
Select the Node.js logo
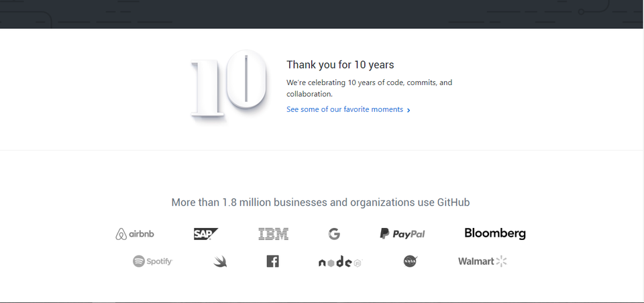[x=339, y=262]
